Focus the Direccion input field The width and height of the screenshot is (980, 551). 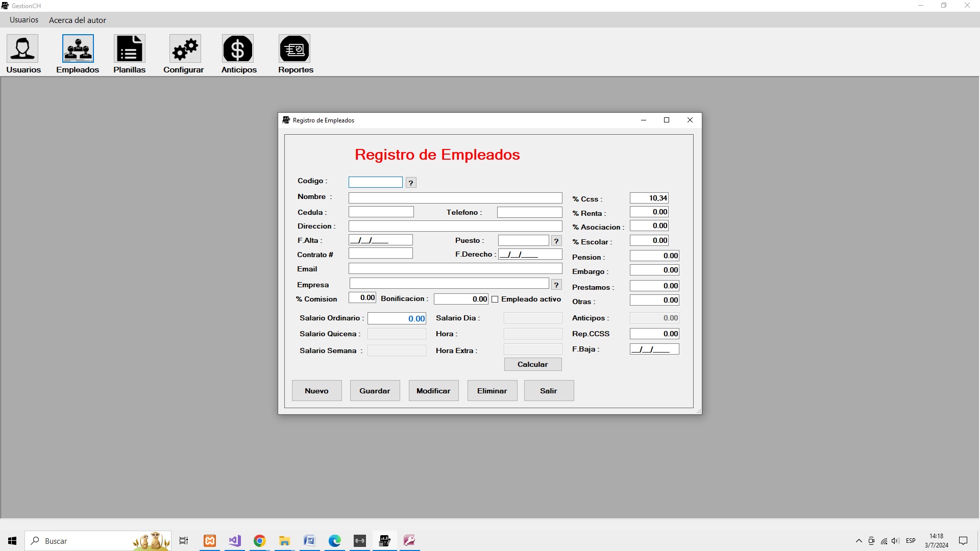pyautogui.click(x=455, y=226)
